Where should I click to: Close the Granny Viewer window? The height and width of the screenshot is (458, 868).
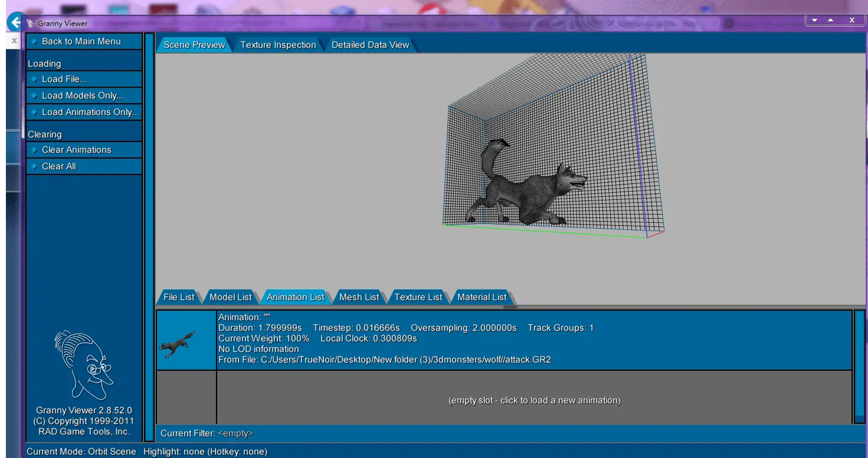tap(852, 20)
